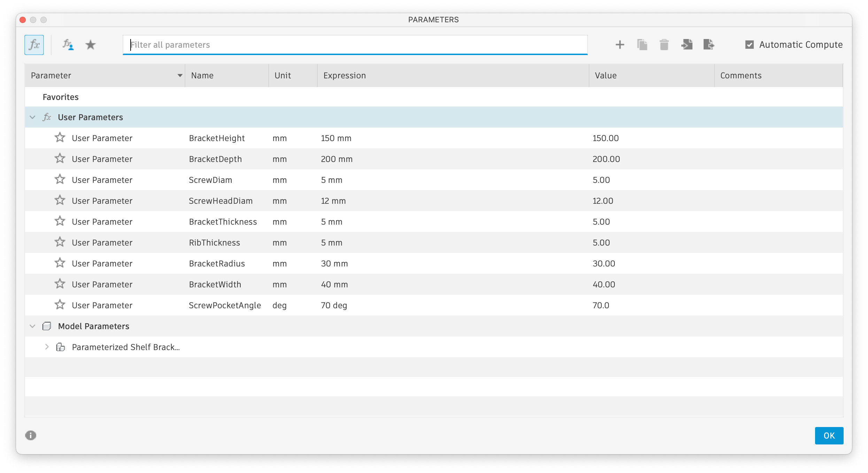
Task: Show only user parameters filter icon
Action: (x=68, y=45)
